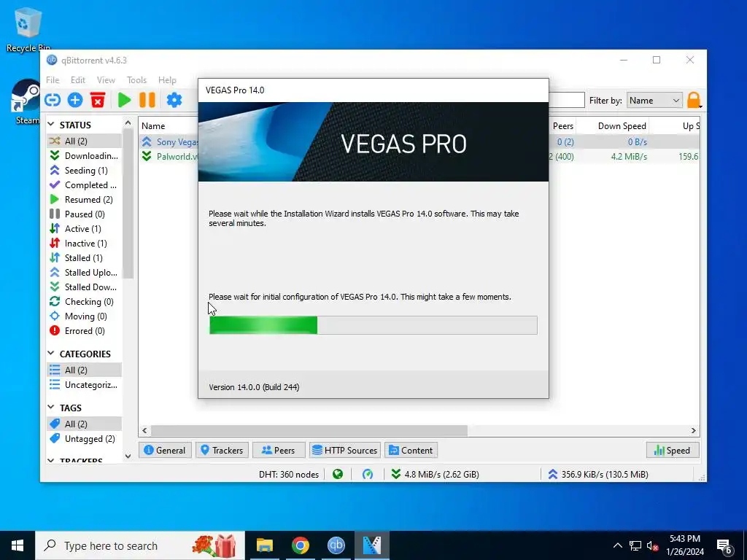
Task: Open the Edit menu
Action: point(77,80)
